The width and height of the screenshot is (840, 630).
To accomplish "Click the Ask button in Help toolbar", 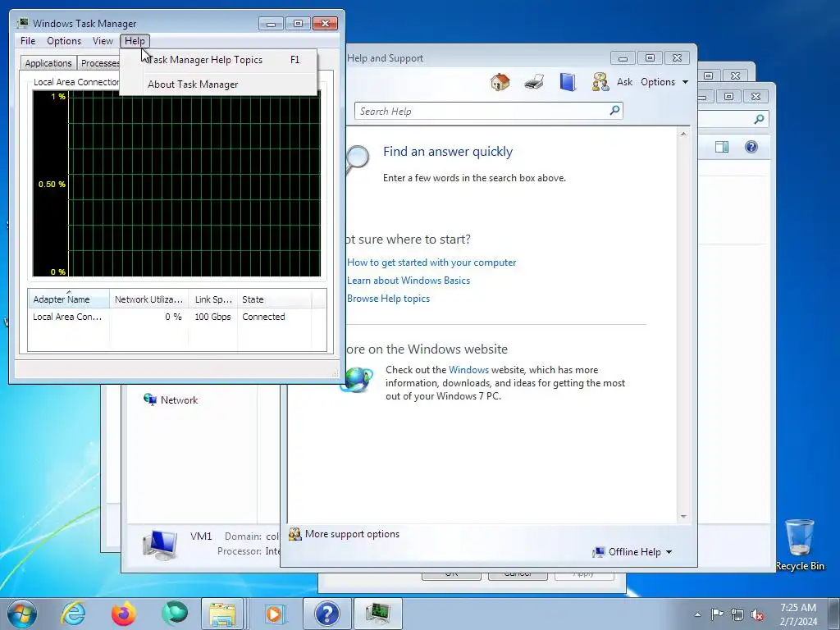I will (624, 82).
